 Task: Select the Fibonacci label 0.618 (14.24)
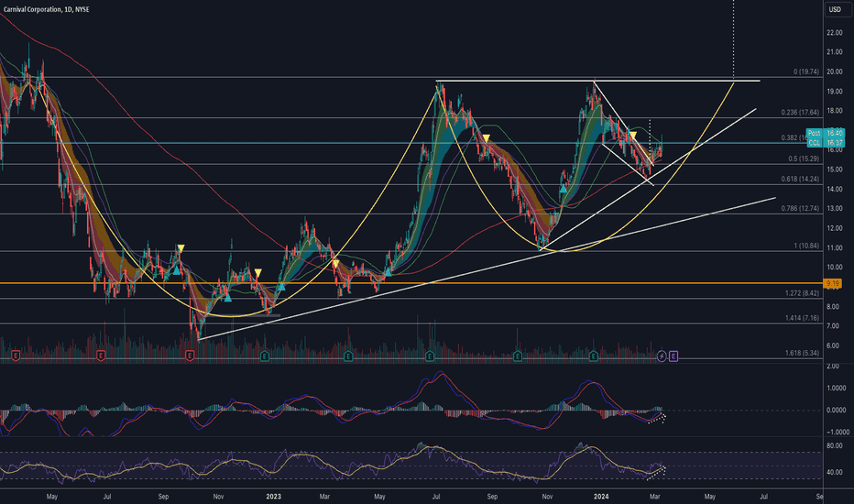coord(800,179)
